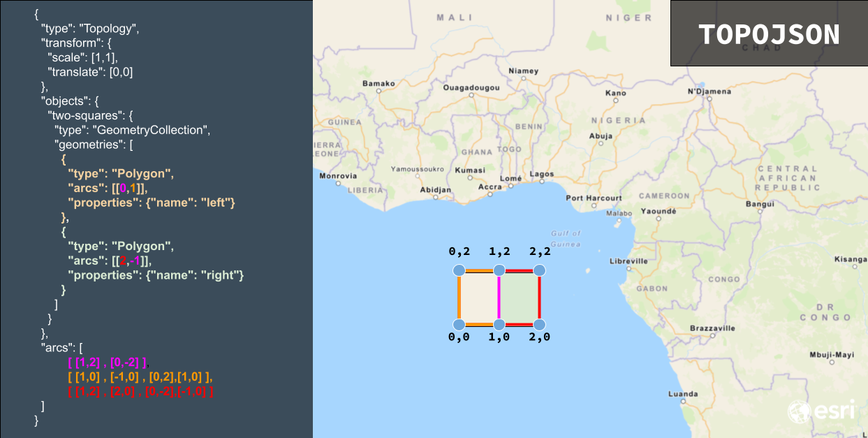This screenshot has width=868, height=438.
Task: Click the Ouagadougou city label
Action: point(471,88)
